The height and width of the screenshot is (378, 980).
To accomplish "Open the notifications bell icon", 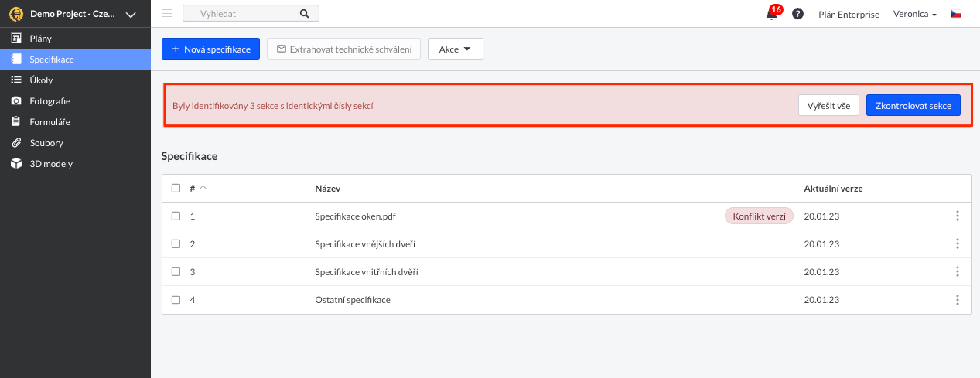I will pos(771,14).
